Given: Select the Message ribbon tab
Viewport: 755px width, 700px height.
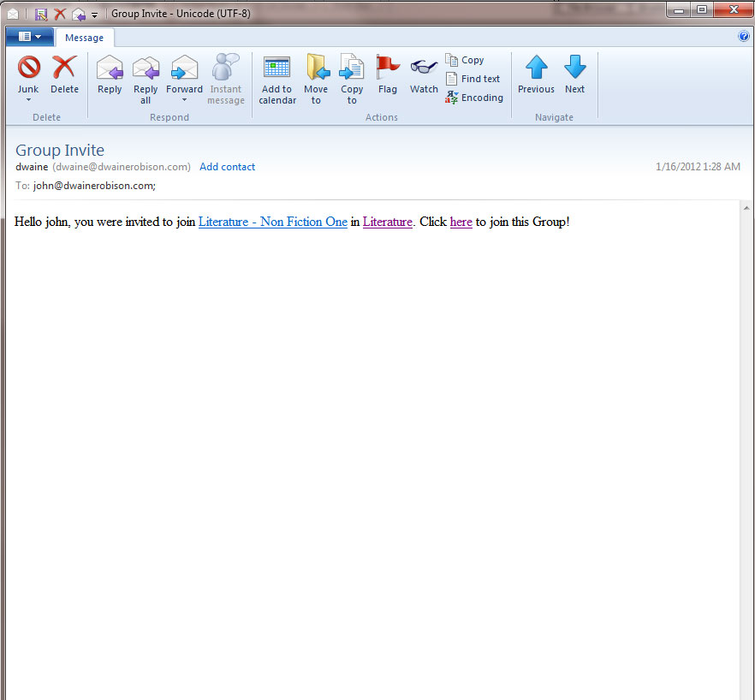Looking at the screenshot, I should (x=84, y=38).
